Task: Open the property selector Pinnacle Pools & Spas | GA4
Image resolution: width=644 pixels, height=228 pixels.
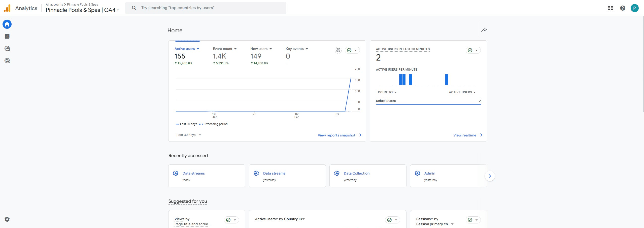Action: tap(82, 10)
